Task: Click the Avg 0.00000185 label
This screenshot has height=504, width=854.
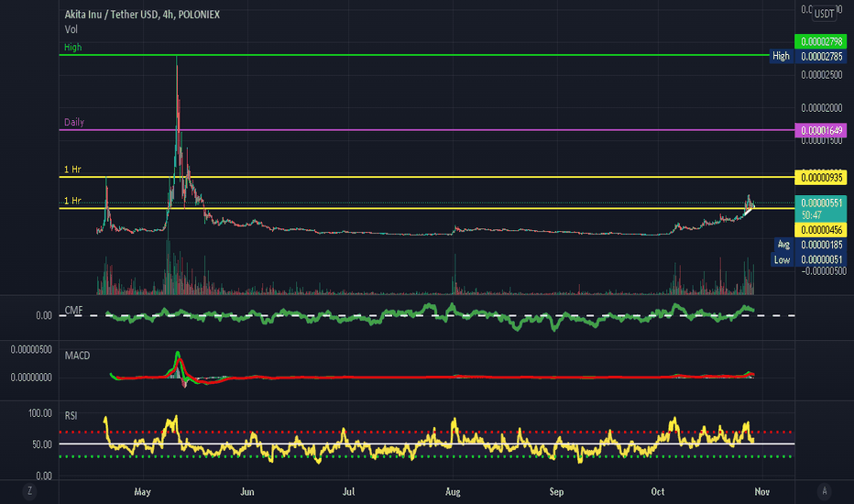Action: click(810, 245)
